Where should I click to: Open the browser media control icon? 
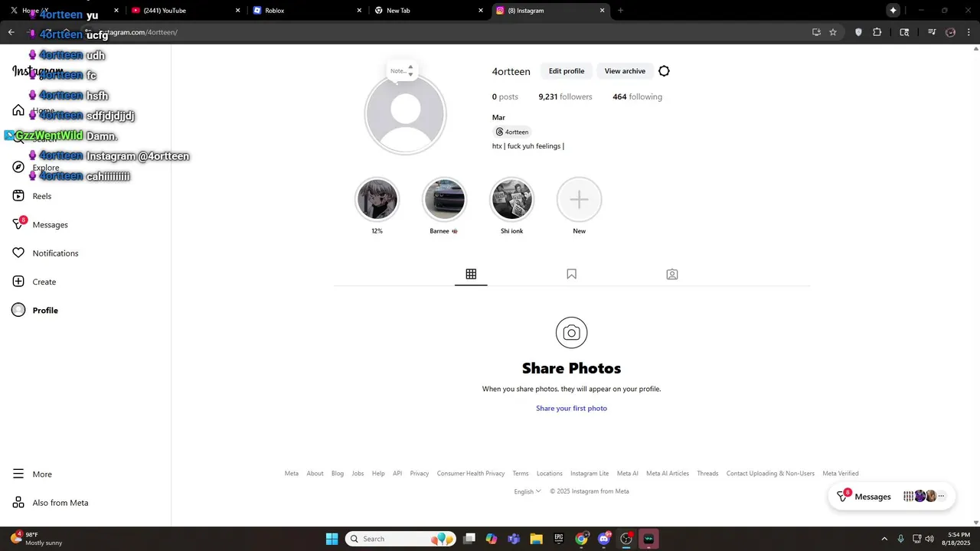pos(932,32)
